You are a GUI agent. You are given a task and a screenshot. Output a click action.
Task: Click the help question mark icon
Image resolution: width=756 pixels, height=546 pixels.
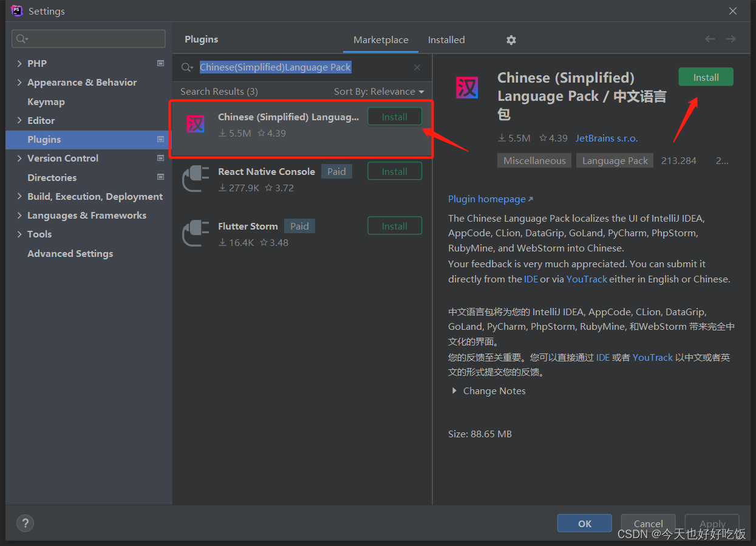25,523
